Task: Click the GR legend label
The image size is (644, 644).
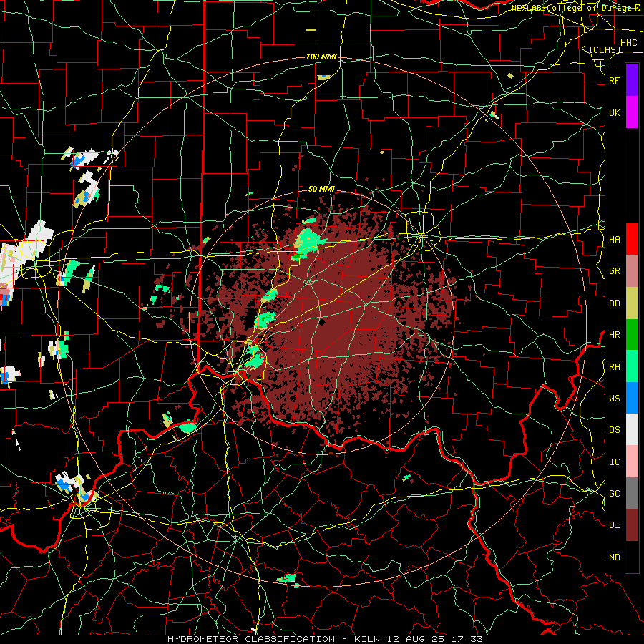Action: (615, 271)
